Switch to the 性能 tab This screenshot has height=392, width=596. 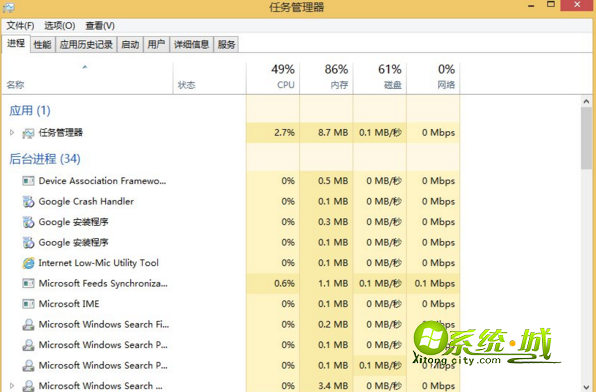tap(43, 44)
